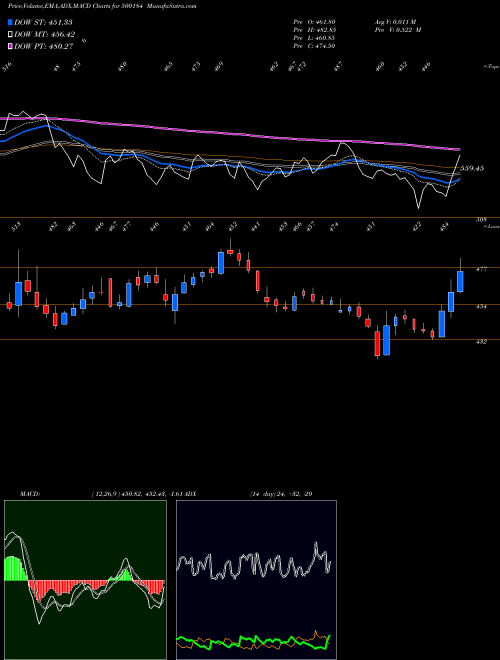Click the '<Tops' marker label
The height and width of the screenshot is (660, 500).
point(491,67)
